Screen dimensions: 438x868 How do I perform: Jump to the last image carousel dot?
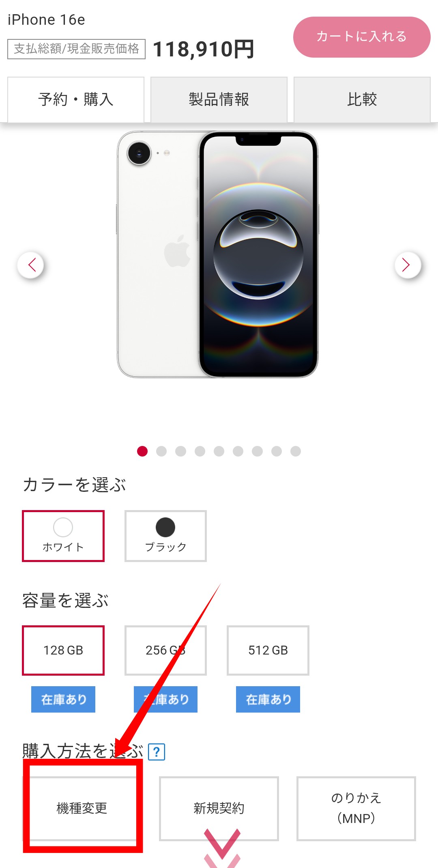coord(296,451)
